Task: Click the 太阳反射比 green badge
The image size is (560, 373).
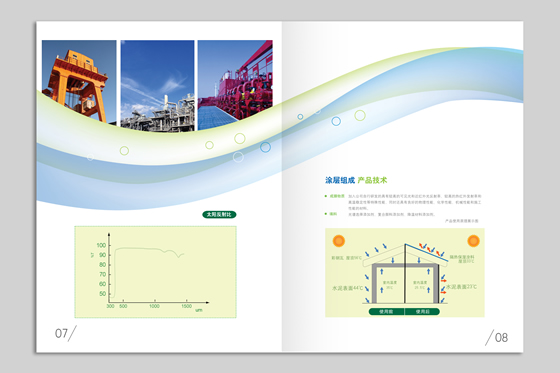Action: coord(219,214)
